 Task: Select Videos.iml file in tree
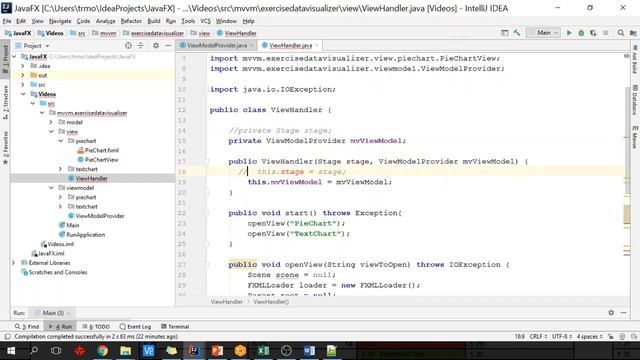(57, 244)
